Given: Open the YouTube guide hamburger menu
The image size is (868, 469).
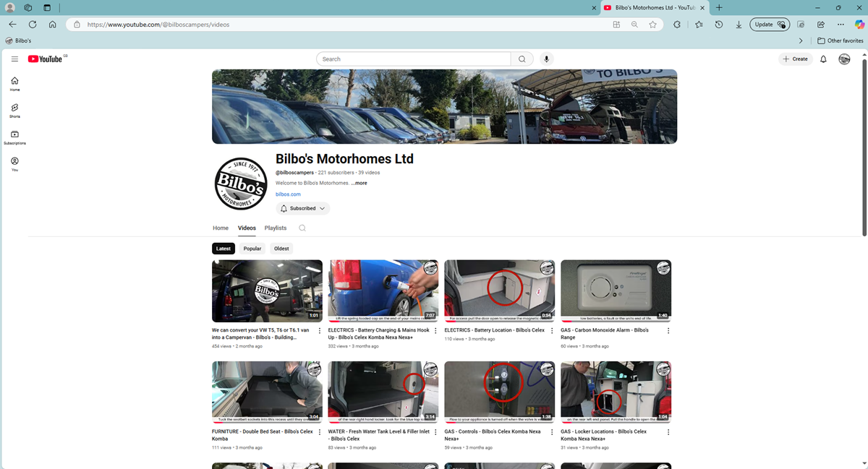Looking at the screenshot, I should click(x=14, y=59).
